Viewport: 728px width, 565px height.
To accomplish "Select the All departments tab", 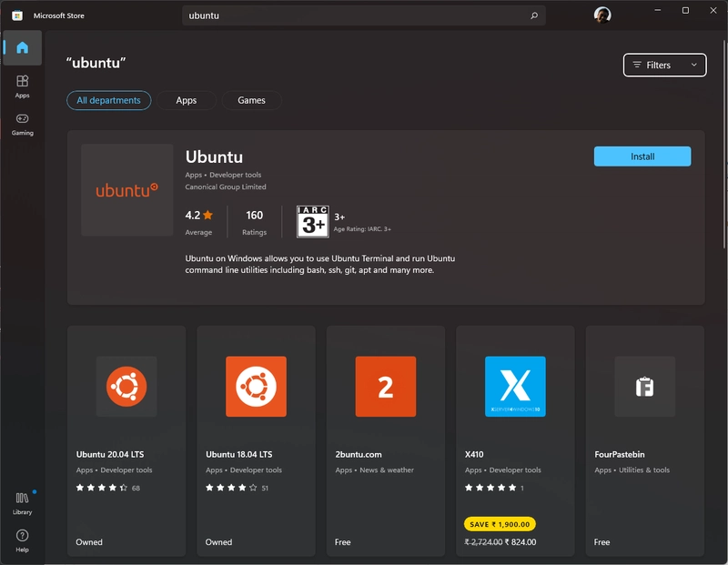I will click(x=108, y=100).
